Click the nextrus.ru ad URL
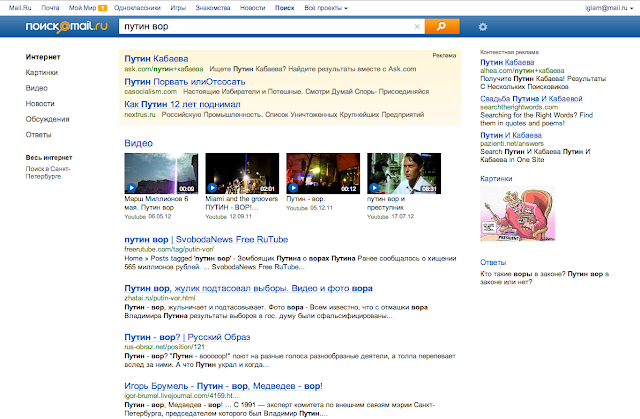The image size is (640, 419). click(x=140, y=115)
